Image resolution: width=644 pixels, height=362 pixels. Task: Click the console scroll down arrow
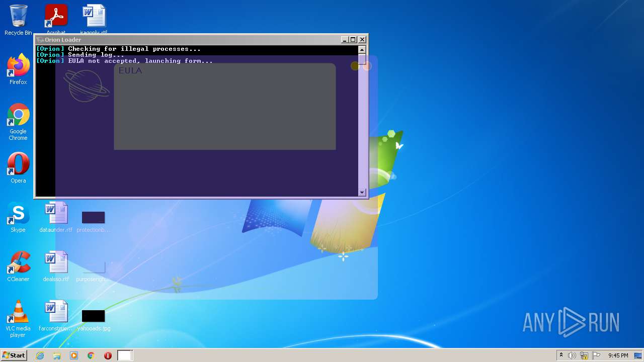[362, 193]
